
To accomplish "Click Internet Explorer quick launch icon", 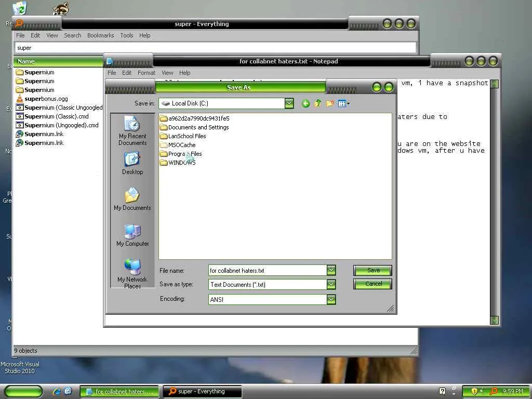I will (x=57, y=391).
